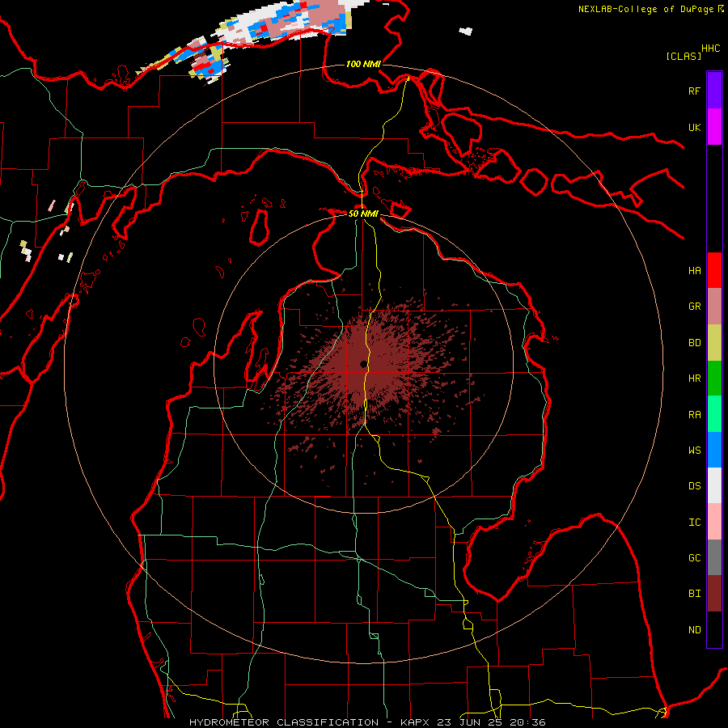This screenshot has width=728, height=728.
Task: Click the 100 NMI range ring label
Action: tap(363, 64)
